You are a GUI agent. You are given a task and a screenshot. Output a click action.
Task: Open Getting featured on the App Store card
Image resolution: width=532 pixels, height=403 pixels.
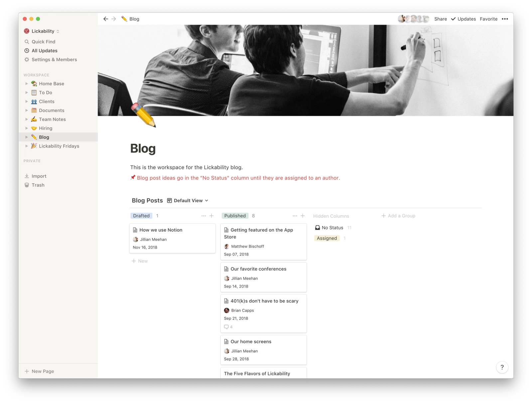[x=263, y=242]
